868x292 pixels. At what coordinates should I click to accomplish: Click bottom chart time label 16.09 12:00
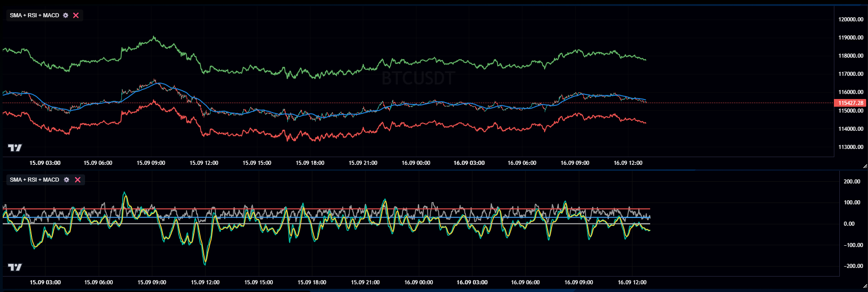pyautogui.click(x=632, y=282)
